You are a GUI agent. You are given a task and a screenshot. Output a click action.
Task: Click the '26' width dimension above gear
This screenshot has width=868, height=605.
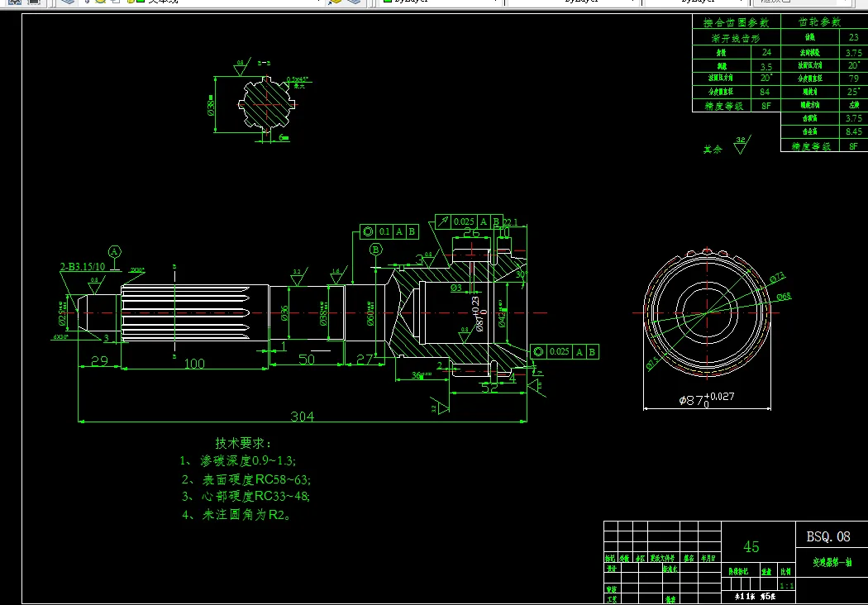[471, 232]
